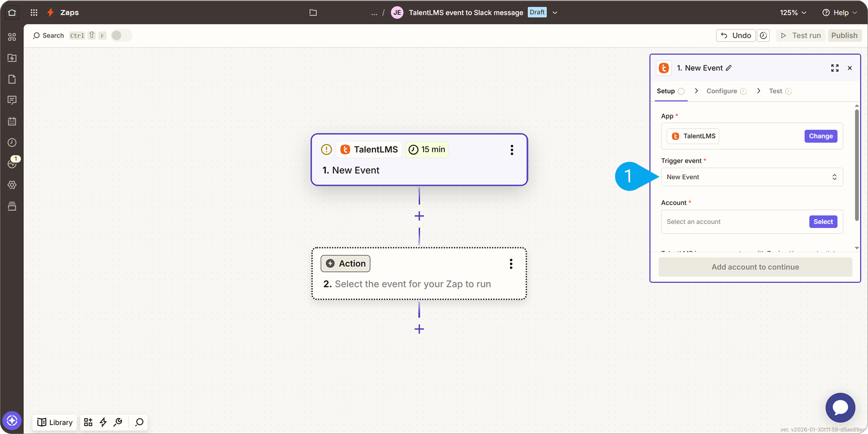Screen dimensions: 868x434
Task: Switch to the Test tab
Action: point(775,91)
